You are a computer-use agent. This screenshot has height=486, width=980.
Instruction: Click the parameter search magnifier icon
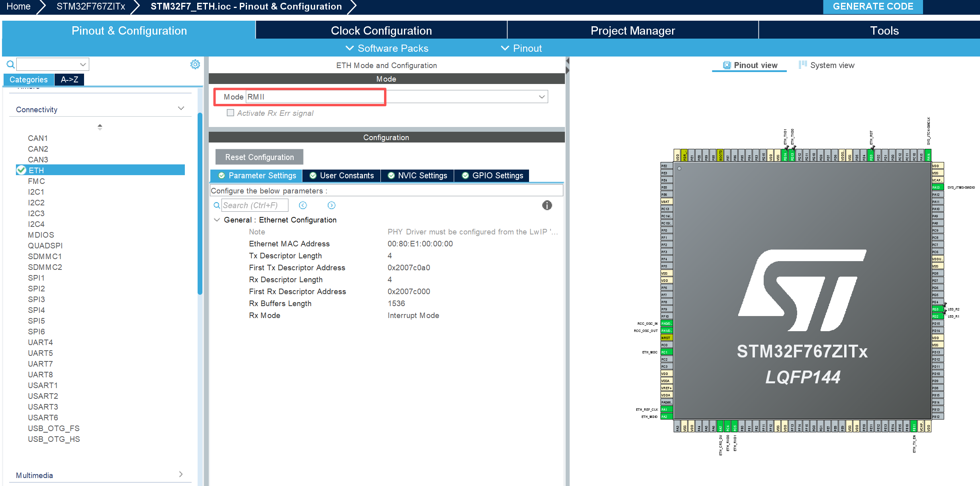pyautogui.click(x=217, y=205)
